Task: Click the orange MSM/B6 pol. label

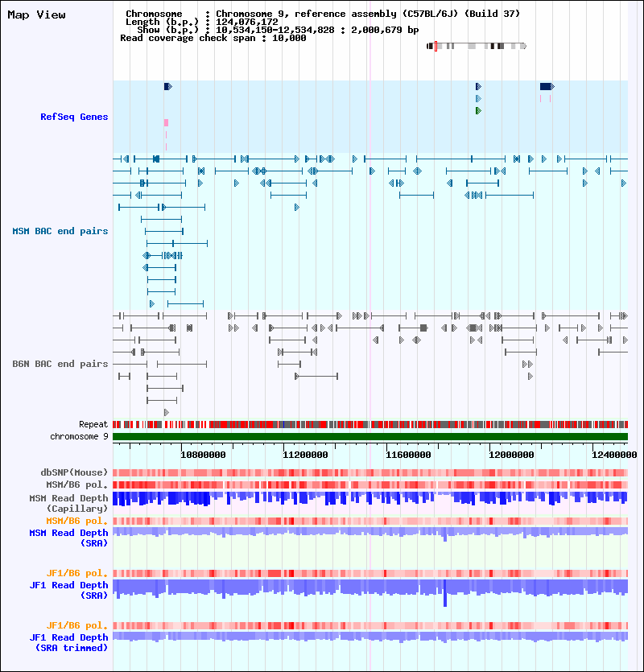Action: coord(76,521)
